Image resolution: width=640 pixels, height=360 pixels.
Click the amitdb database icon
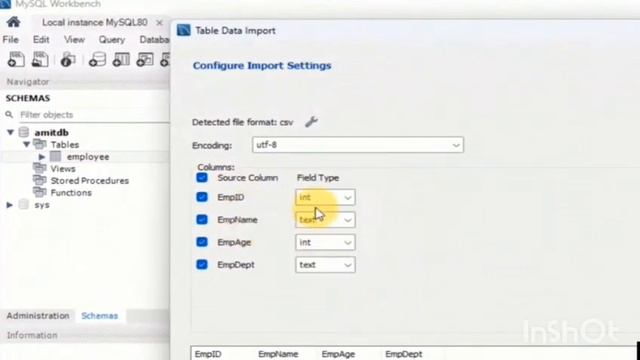24,132
